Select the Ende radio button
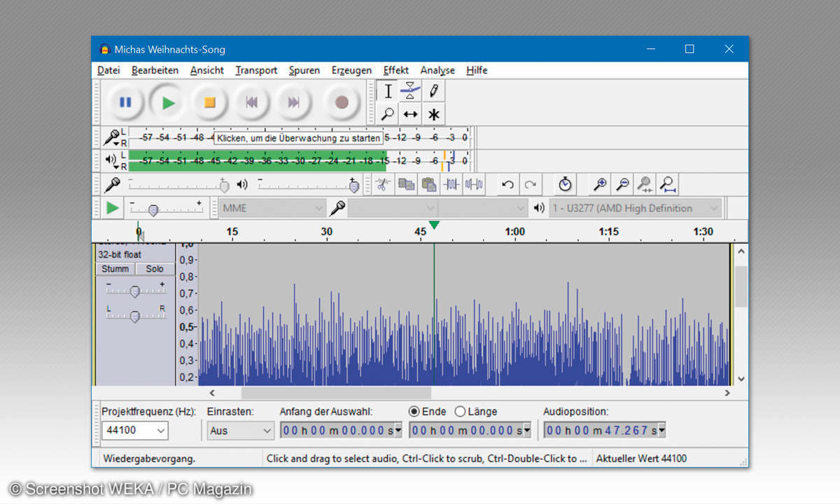 (414, 412)
